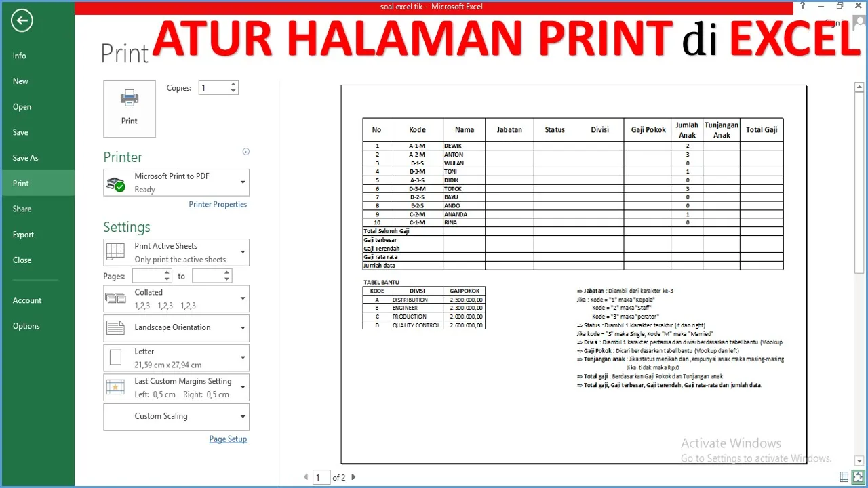Image resolution: width=868 pixels, height=488 pixels.
Task: Open the printer information icon
Action: pyautogui.click(x=245, y=152)
